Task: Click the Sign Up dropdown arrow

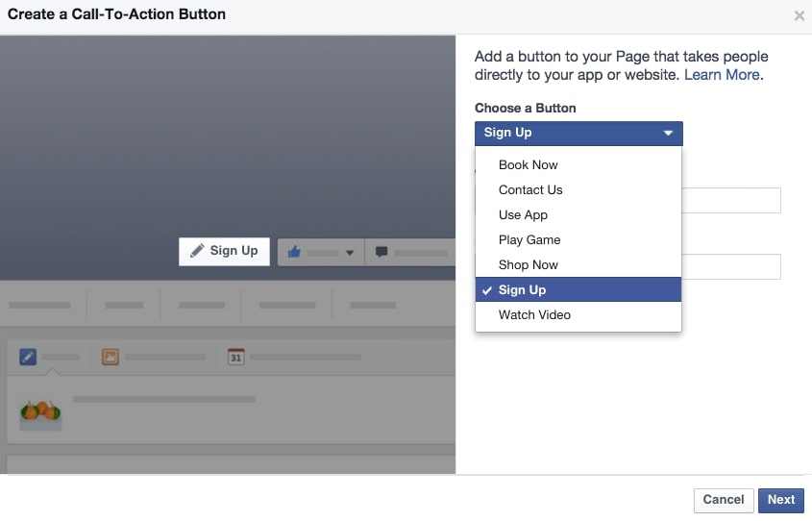Action: pos(668,134)
